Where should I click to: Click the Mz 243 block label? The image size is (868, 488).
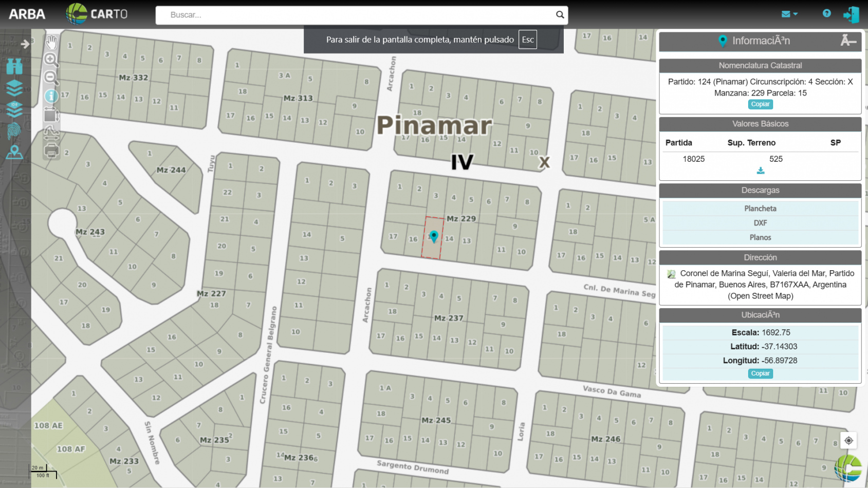[x=90, y=232]
